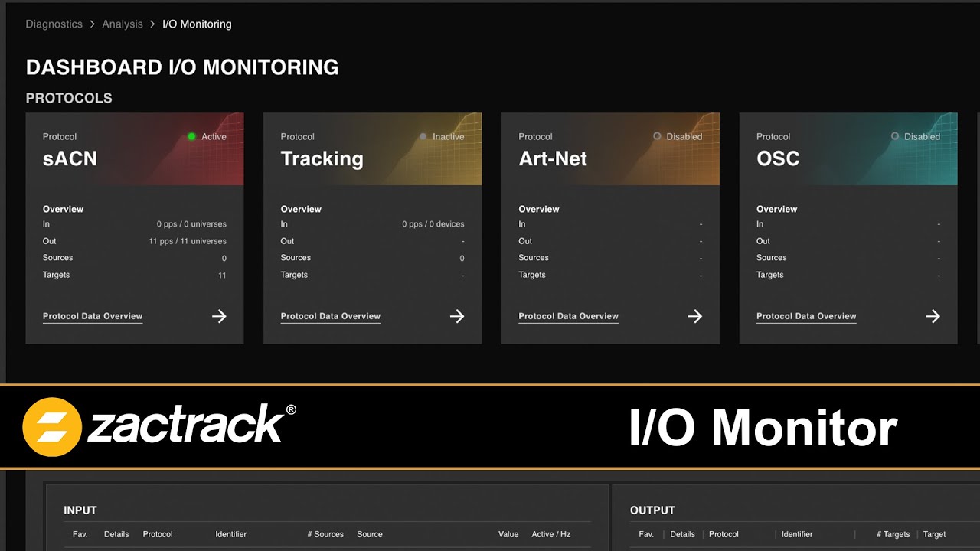Open OSC Protocol Data Overview link
This screenshot has width=980, height=551.
[x=806, y=316]
